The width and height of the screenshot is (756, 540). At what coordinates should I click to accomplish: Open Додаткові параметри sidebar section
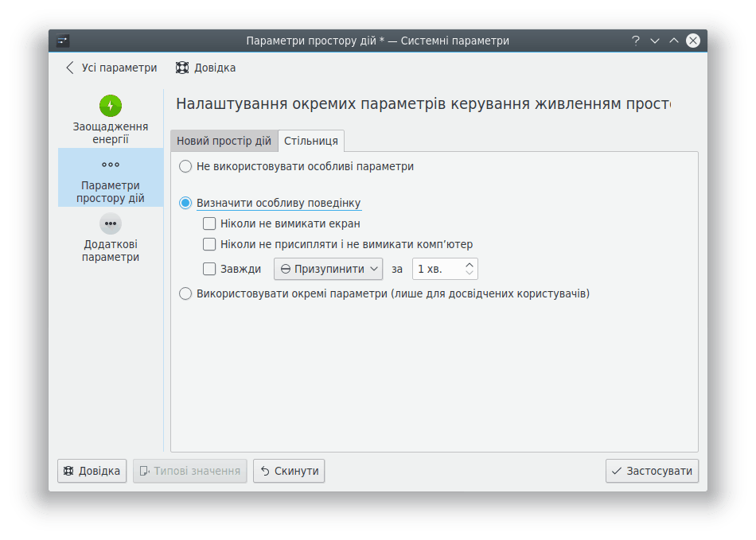pos(110,237)
